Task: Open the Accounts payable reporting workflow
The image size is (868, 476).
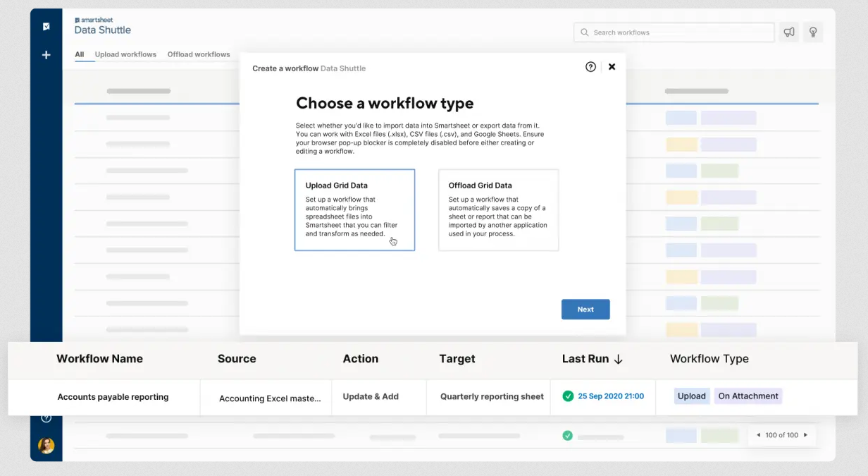Action: [113, 397]
